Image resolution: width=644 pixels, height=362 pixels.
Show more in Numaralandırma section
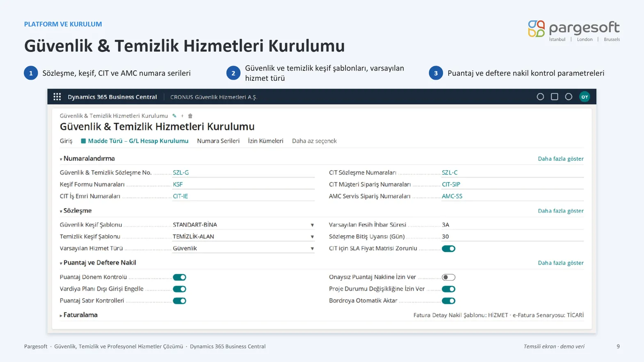pyautogui.click(x=561, y=159)
